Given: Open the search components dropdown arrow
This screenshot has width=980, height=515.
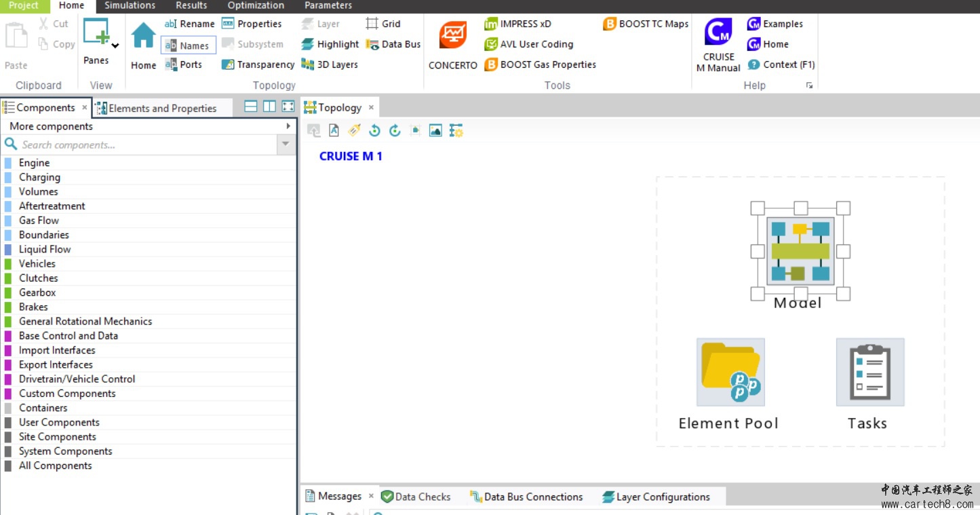Looking at the screenshot, I should 286,145.
